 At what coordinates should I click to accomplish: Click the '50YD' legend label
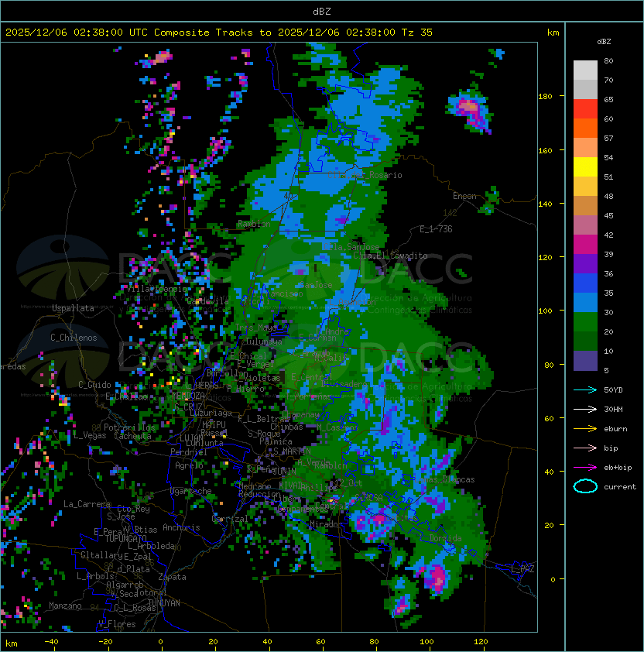613,390
